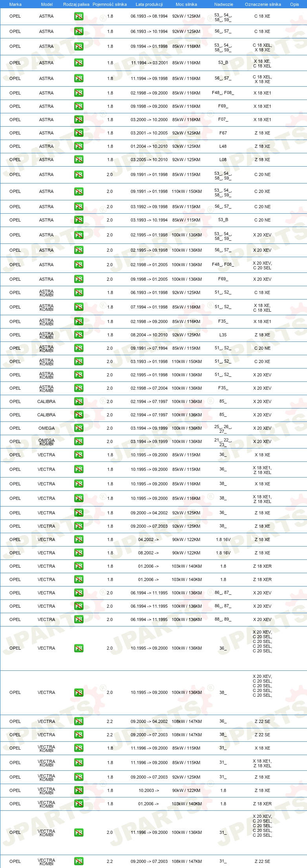Screen dimensions: 307x868
Task: Click the '21_, 22_, 23_' body code cell
Action: click(223, 442)
